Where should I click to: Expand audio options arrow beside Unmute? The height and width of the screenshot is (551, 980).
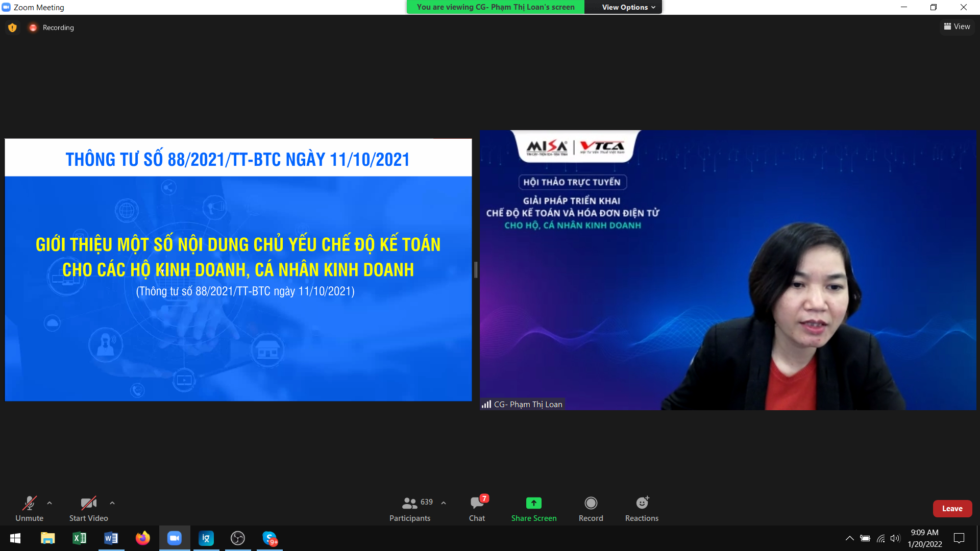click(50, 503)
